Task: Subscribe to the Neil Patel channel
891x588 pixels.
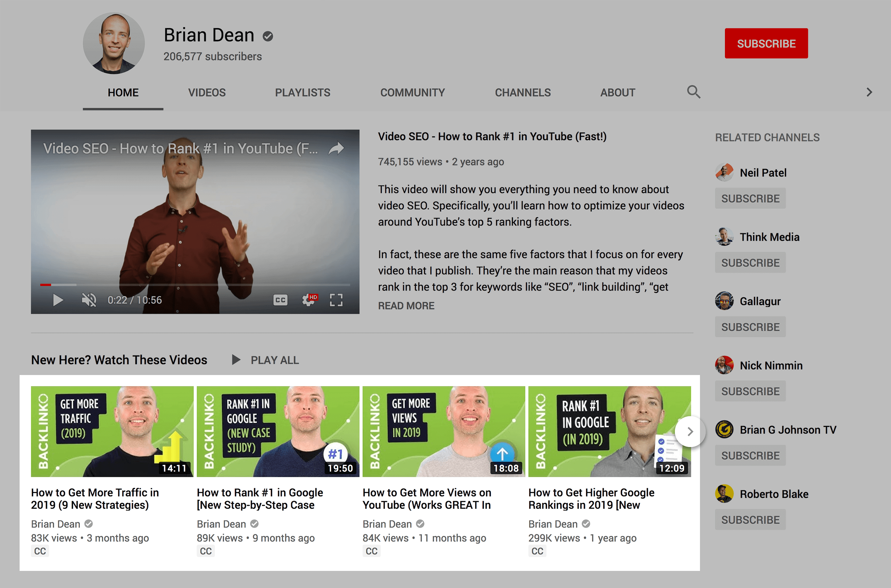Action: coord(750,198)
